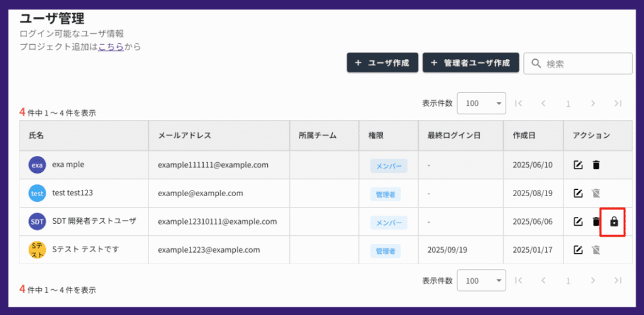Viewport: 644px width, 315px height.
Task: Edit the Sテスト テストです user
Action: point(577,250)
